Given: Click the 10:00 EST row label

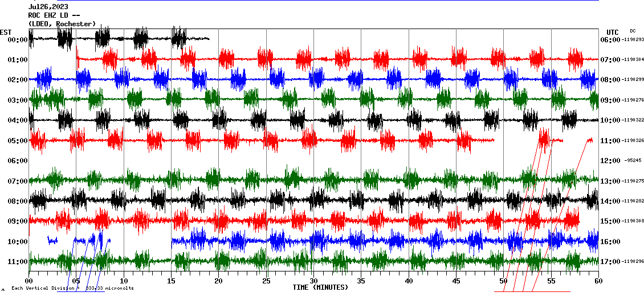Looking at the screenshot, I should (x=17, y=242).
